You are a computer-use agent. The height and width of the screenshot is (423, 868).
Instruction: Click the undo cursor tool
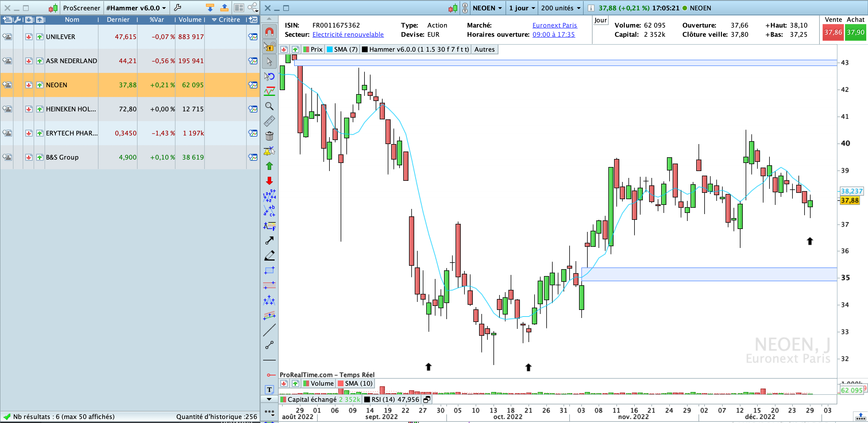pyautogui.click(x=269, y=76)
